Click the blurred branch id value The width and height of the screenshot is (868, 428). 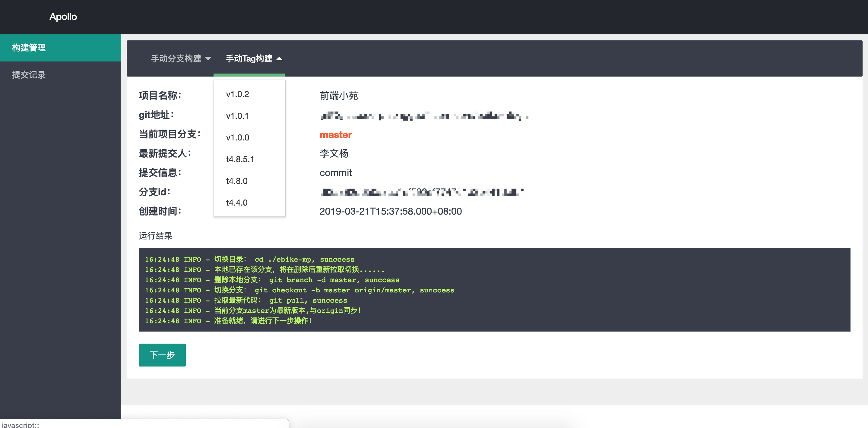(x=421, y=192)
